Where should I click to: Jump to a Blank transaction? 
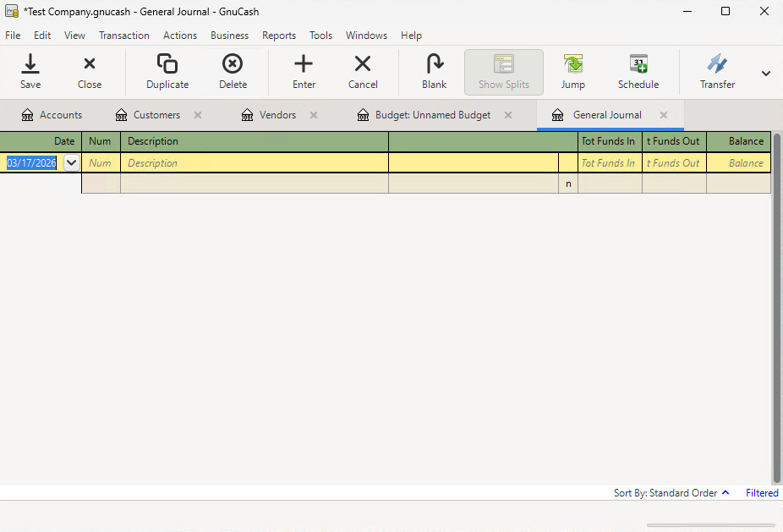pyautogui.click(x=434, y=71)
